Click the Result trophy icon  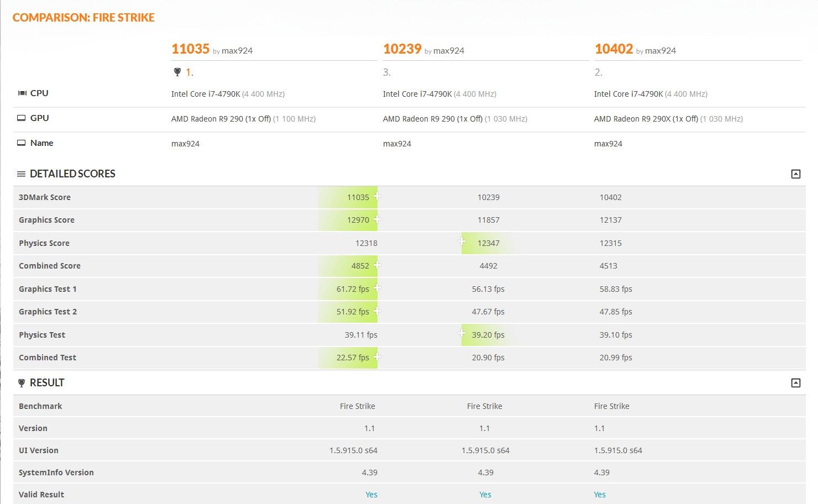click(22, 383)
